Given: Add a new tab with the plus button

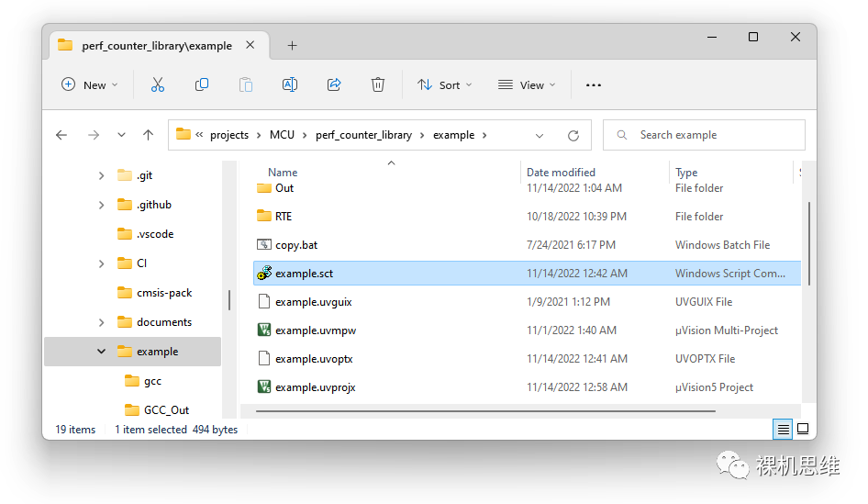Looking at the screenshot, I should point(292,45).
